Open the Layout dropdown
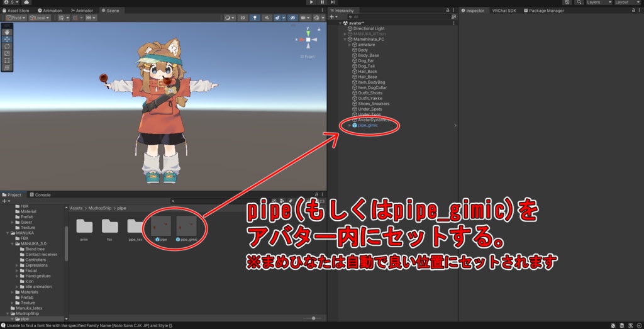This screenshot has width=644, height=329. click(627, 2)
